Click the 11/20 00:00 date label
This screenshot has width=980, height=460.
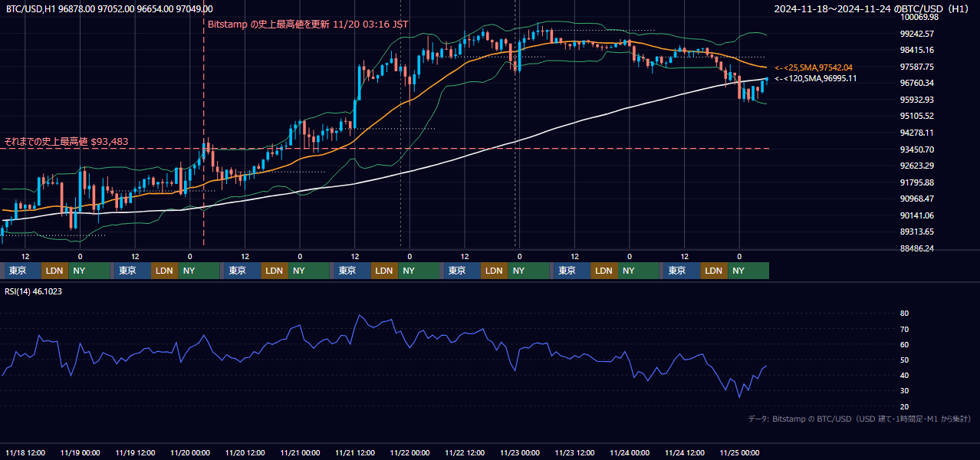click(190, 452)
